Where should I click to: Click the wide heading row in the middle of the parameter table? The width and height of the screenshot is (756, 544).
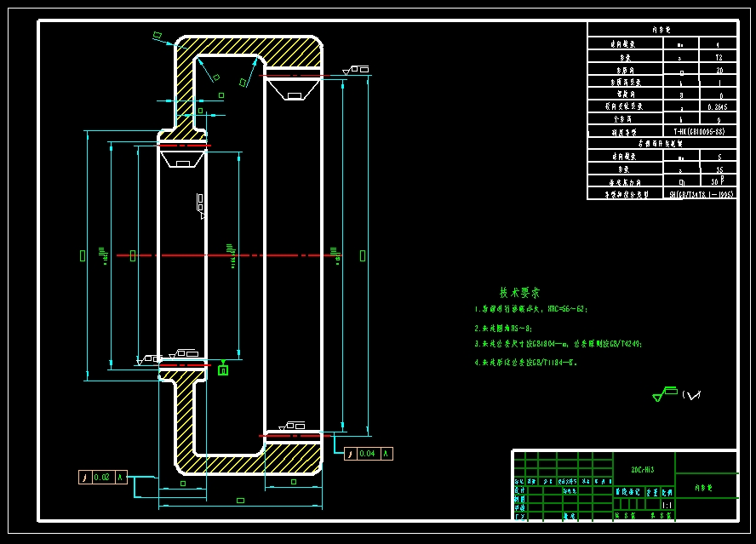coord(662,143)
